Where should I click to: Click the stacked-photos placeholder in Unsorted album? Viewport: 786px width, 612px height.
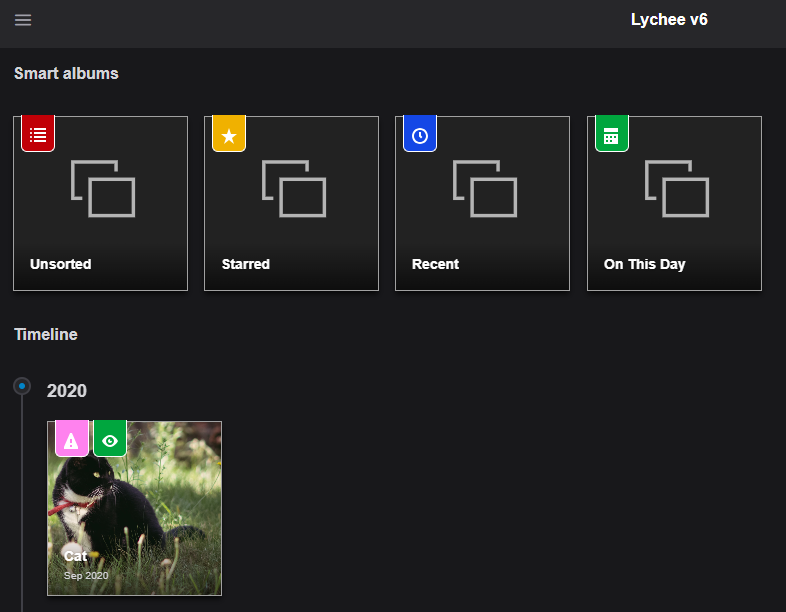(102, 188)
